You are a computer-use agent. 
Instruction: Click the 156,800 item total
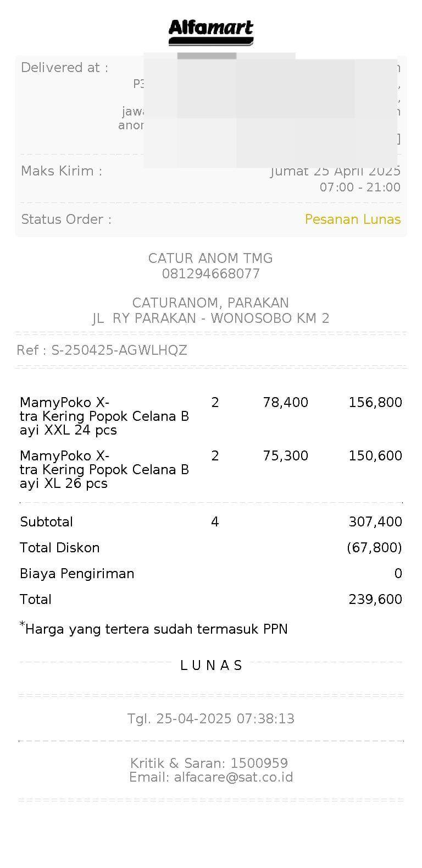(375, 403)
